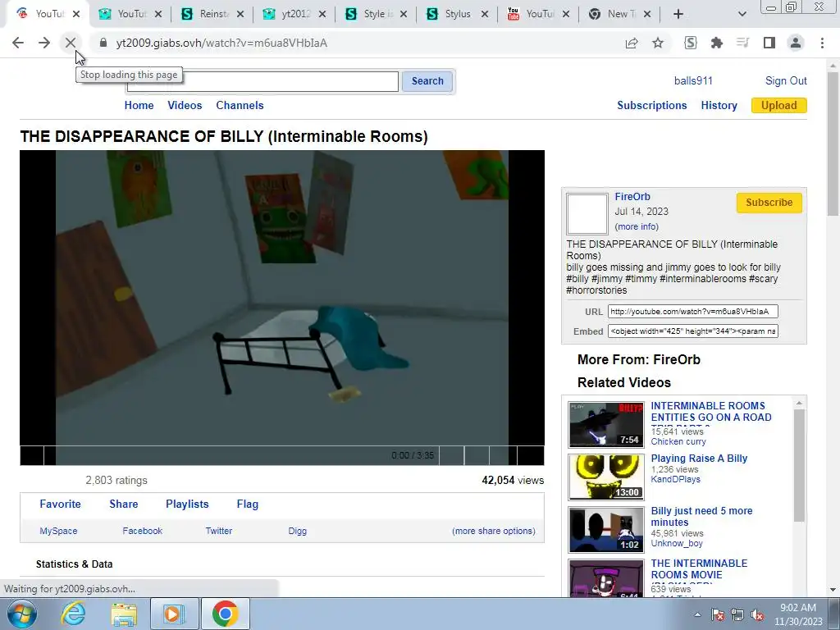Click the YouTube search text box
840x630 pixels.
point(262,81)
